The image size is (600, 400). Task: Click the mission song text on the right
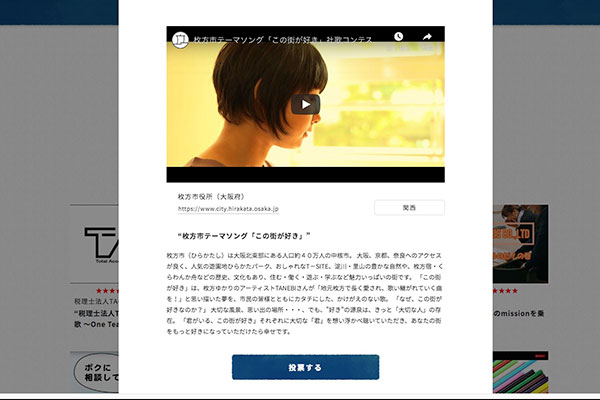(x=520, y=313)
